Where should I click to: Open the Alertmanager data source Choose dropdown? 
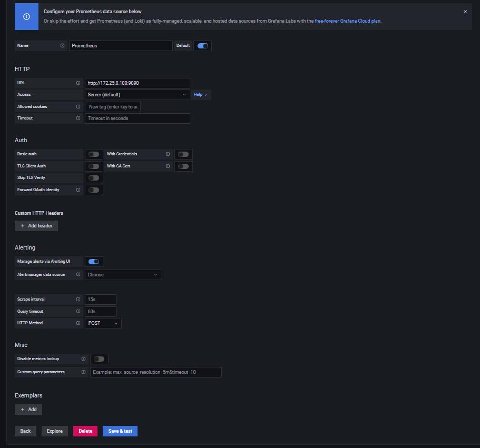[122, 275]
